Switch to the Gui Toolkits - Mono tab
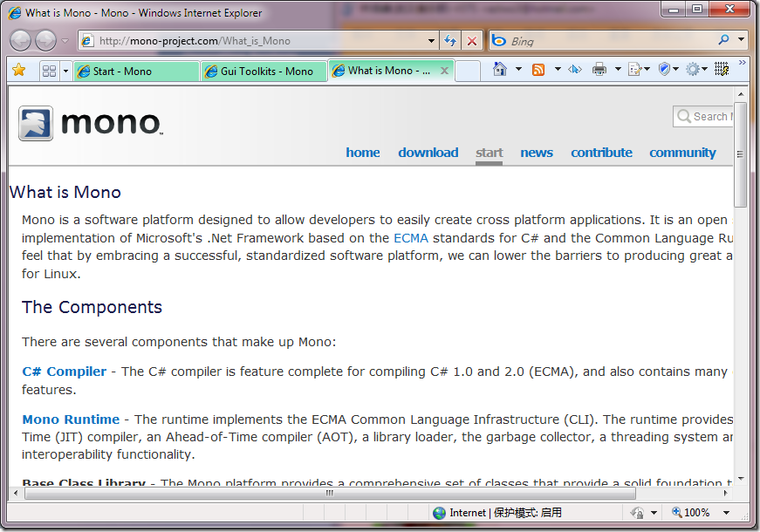The image size is (760, 532). (x=264, y=72)
